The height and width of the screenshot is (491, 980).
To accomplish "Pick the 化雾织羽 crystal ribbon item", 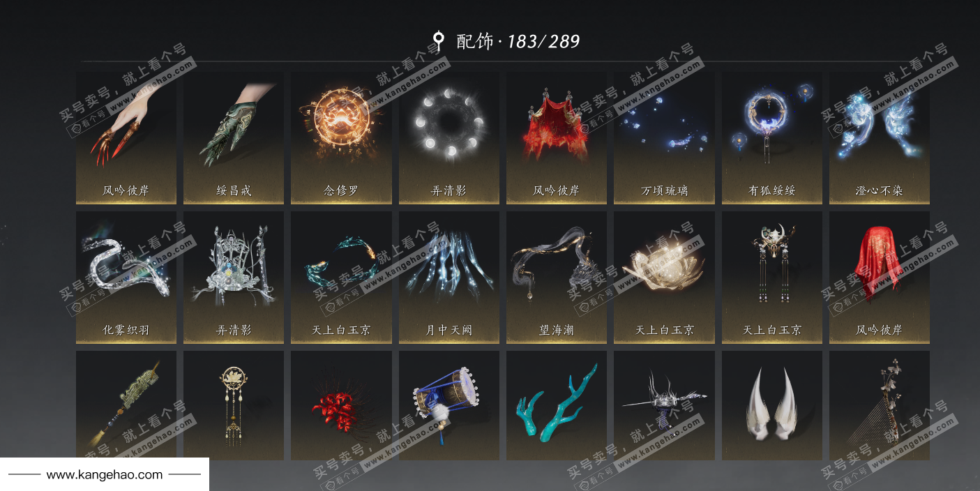I will 126,278.
